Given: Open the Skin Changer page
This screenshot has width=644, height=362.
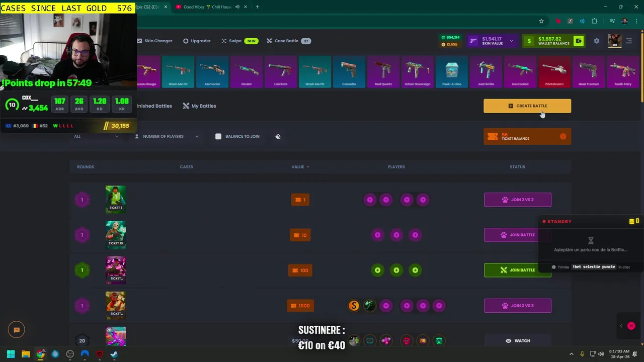Looking at the screenshot, I should coord(154,41).
